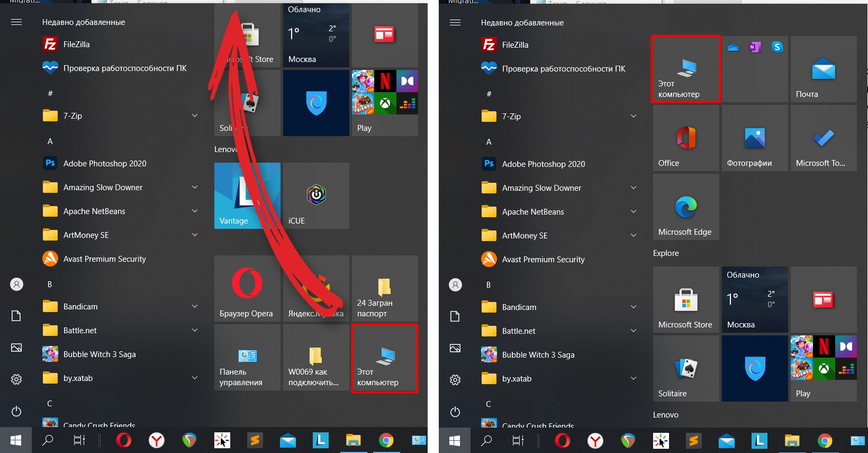This screenshot has width=868, height=453.
Task: Launch Opera from the right taskbar
Action: pos(563,440)
